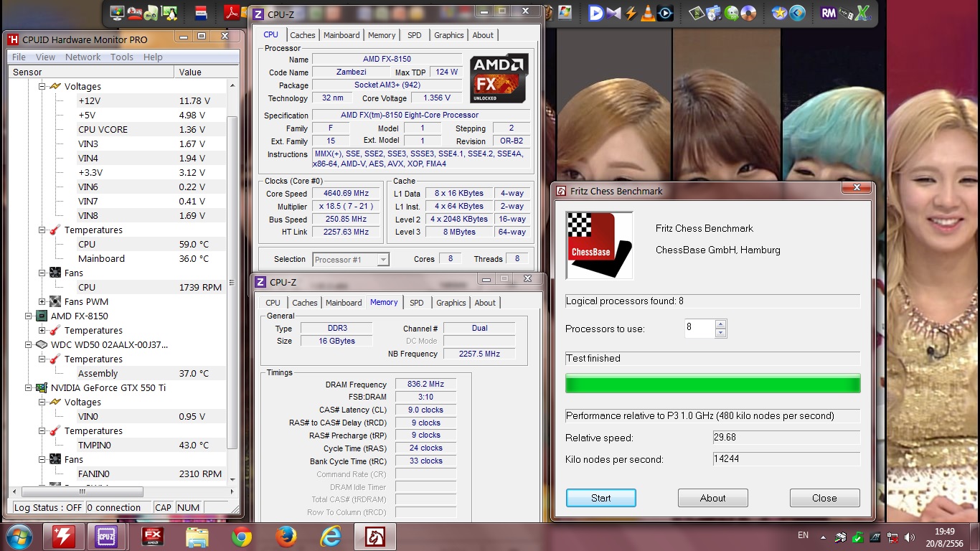Open the blue D icon in the top dock
The height and width of the screenshot is (551, 980).
[x=596, y=12]
